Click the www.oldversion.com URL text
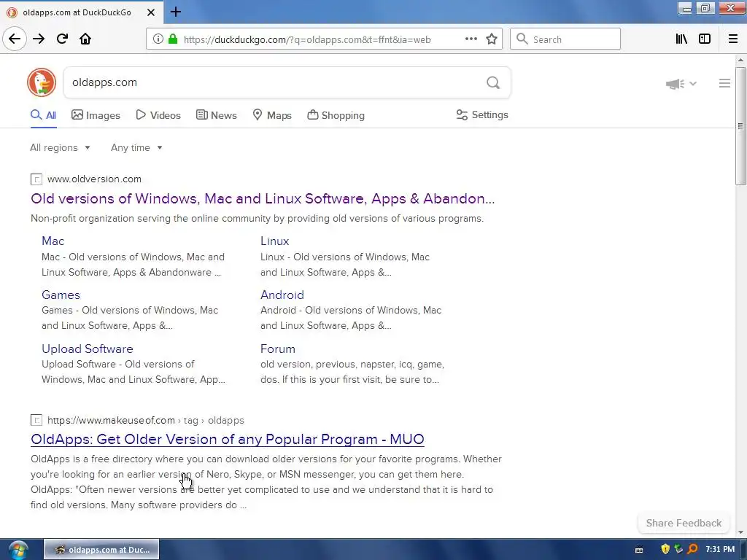Viewport: 747px width, 560px height. (94, 179)
